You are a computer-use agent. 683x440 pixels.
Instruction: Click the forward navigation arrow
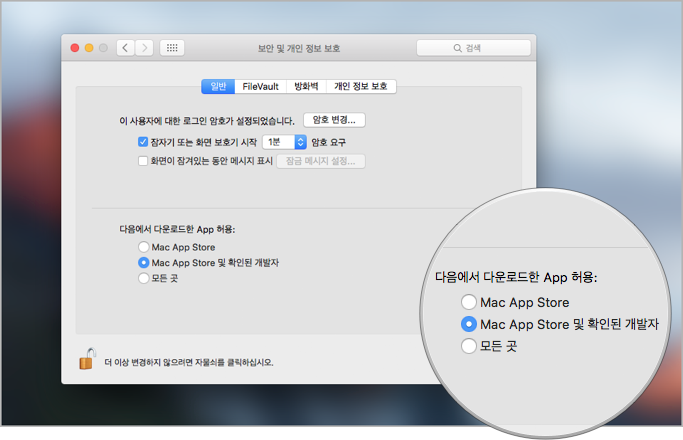pyautogui.click(x=144, y=48)
